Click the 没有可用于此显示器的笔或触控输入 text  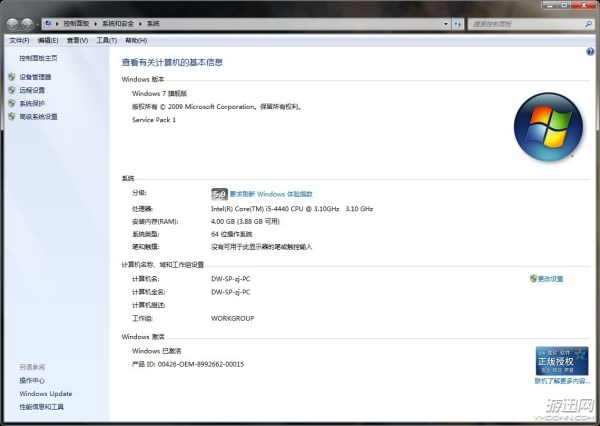point(261,247)
